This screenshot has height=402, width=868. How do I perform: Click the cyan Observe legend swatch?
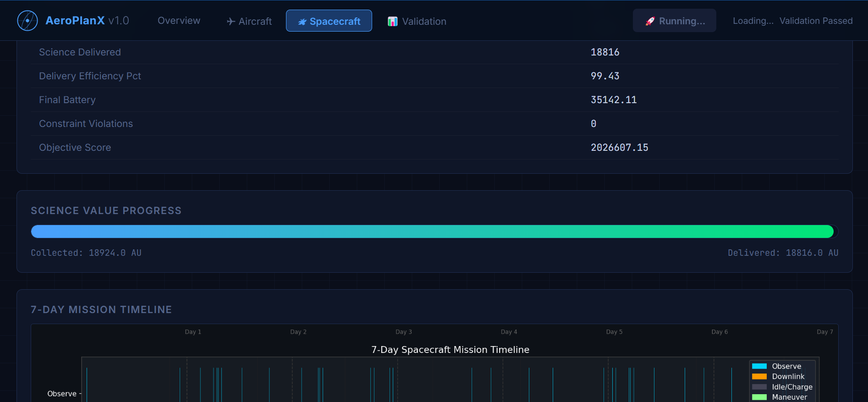click(759, 366)
